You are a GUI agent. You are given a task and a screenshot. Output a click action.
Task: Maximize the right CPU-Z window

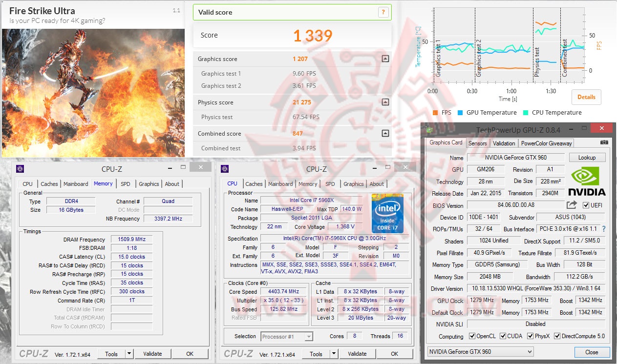click(x=388, y=167)
